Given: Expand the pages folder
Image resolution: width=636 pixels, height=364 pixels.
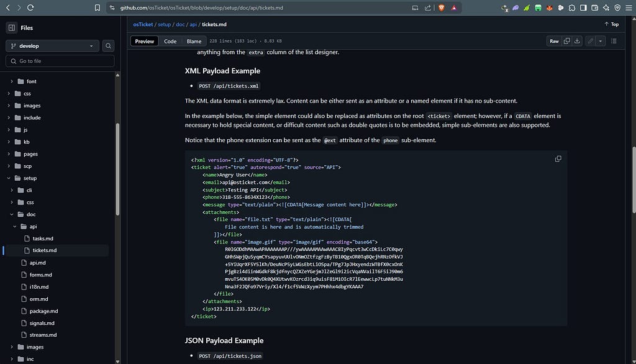Looking at the screenshot, I should pos(9,154).
